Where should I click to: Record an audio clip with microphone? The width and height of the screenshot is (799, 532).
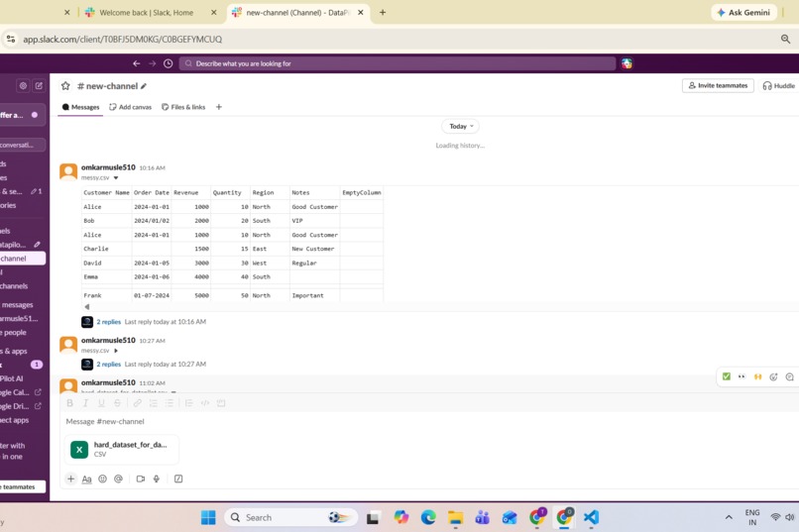(x=157, y=479)
